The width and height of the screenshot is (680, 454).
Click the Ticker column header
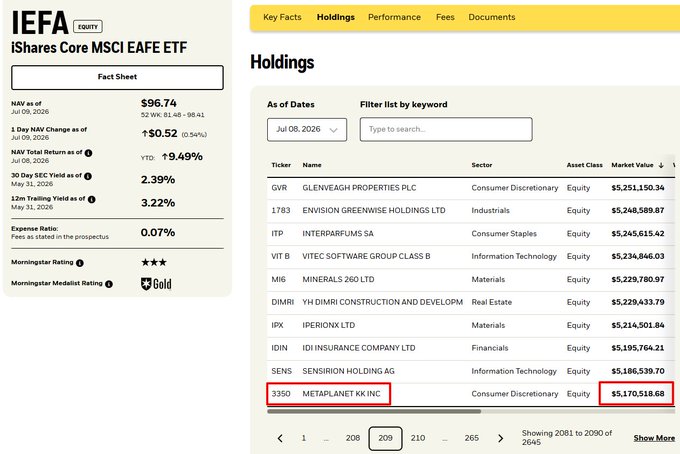pyautogui.click(x=281, y=165)
